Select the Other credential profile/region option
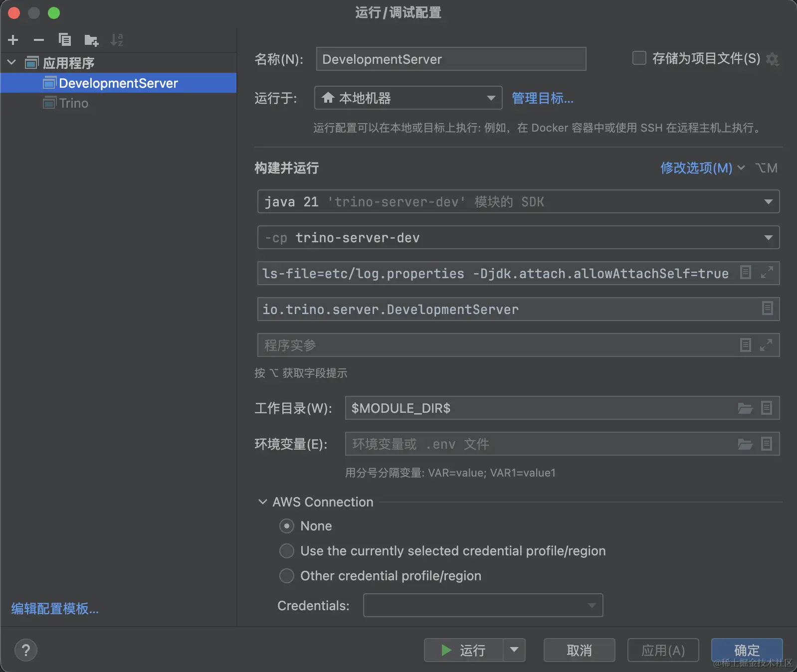This screenshot has height=672, width=797. click(x=287, y=576)
